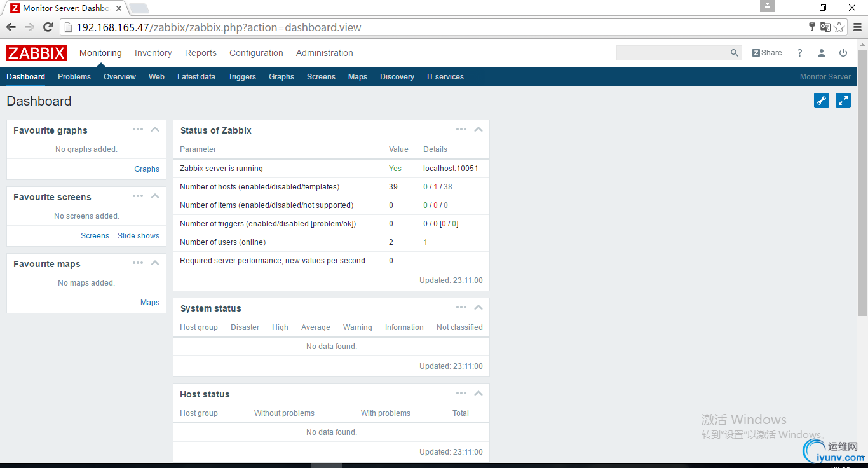Select the Dashboard submenu tab
The width and height of the screenshot is (868, 468).
pos(26,77)
